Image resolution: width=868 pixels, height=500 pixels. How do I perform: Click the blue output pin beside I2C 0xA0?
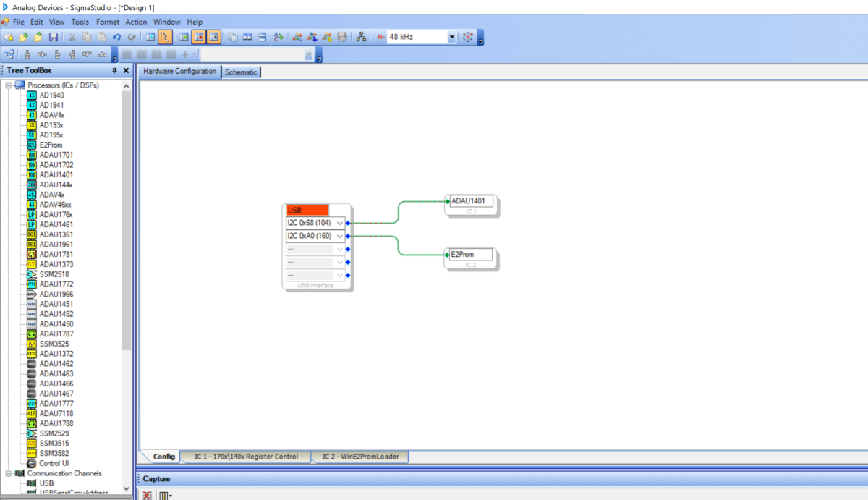point(348,236)
